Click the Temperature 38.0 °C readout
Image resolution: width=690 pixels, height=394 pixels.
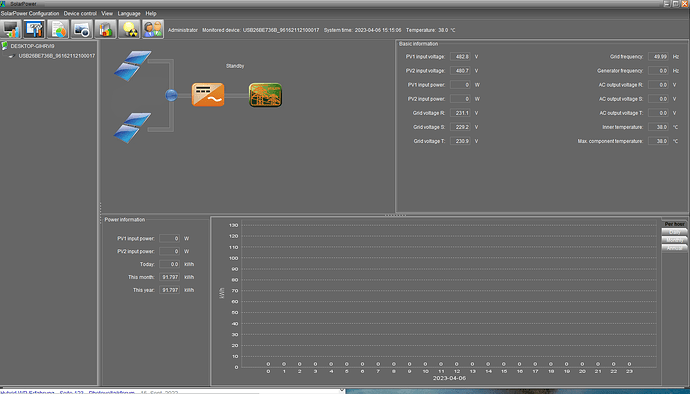coord(430,30)
